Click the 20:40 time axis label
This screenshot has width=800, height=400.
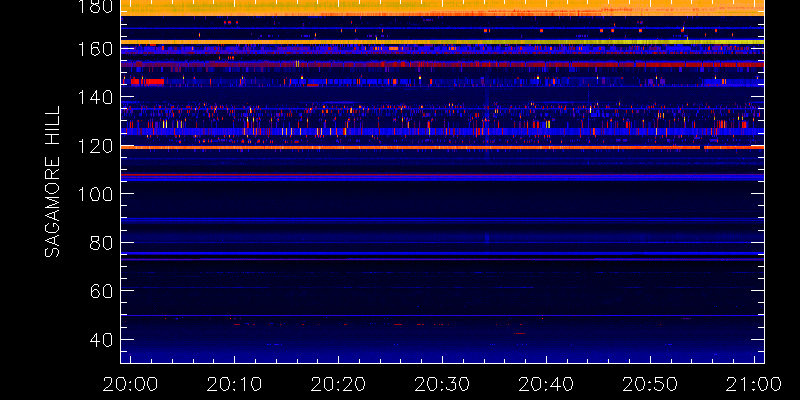[546, 384]
